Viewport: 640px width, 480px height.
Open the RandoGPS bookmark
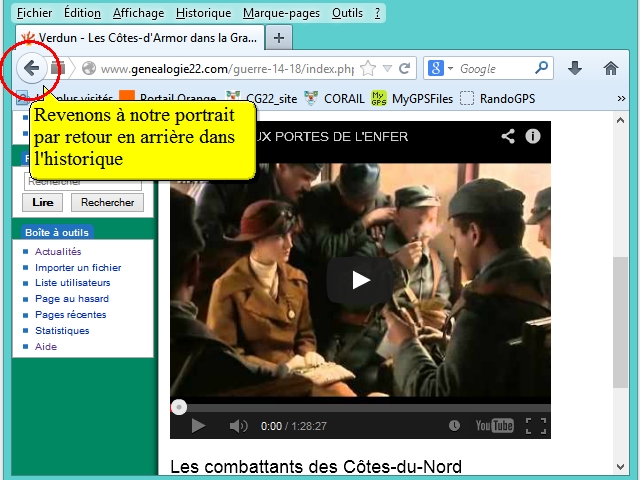497,98
